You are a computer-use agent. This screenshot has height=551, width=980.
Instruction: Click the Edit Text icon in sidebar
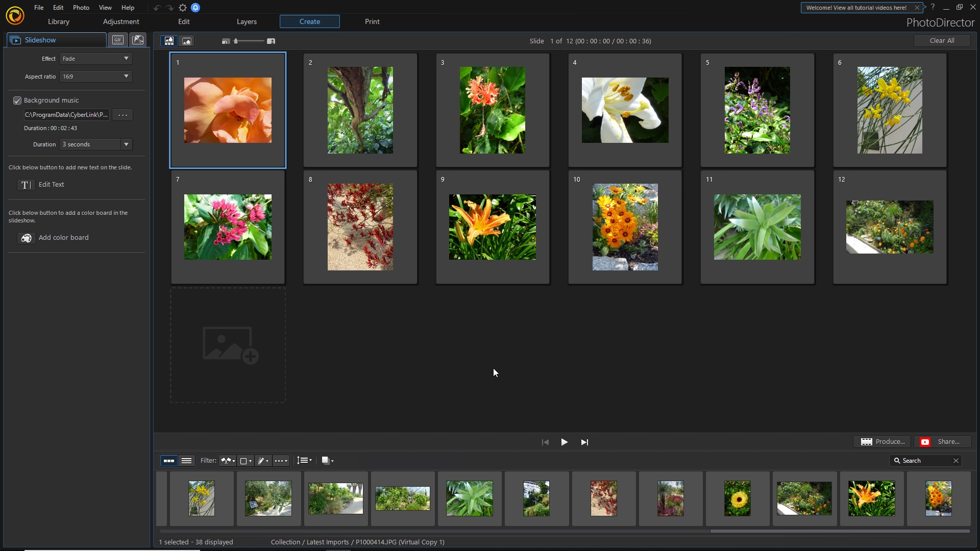click(26, 185)
